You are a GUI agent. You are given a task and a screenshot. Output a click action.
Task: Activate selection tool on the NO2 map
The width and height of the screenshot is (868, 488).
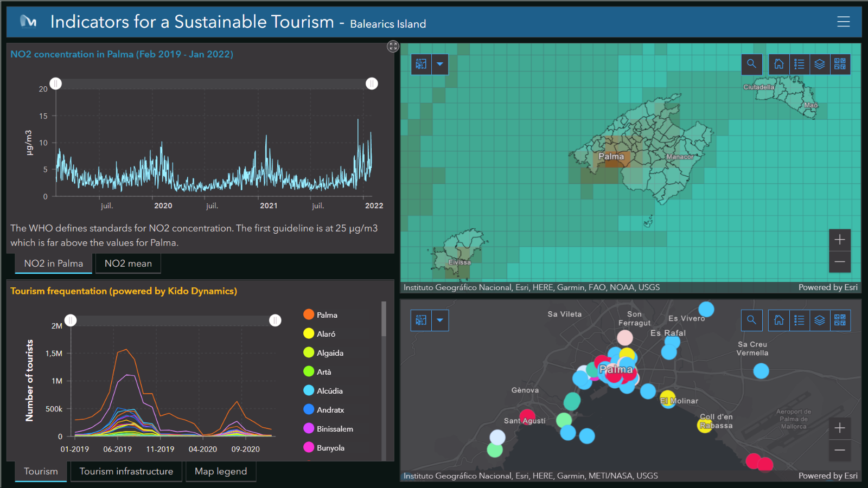click(x=421, y=64)
